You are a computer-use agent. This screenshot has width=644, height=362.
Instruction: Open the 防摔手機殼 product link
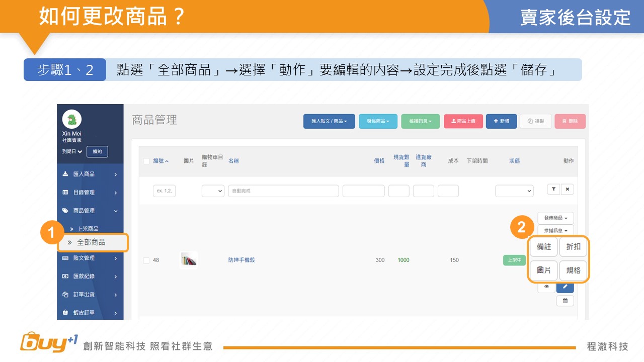[x=242, y=260]
